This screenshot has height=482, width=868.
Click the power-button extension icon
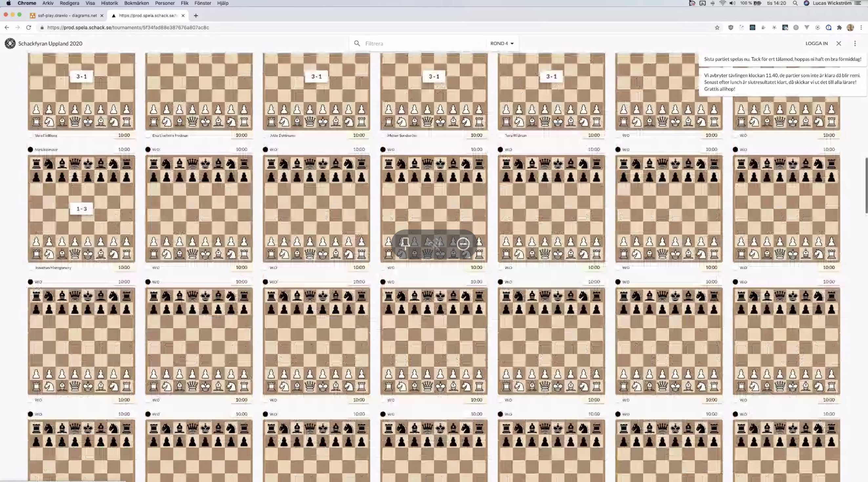[x=796, y=28]
